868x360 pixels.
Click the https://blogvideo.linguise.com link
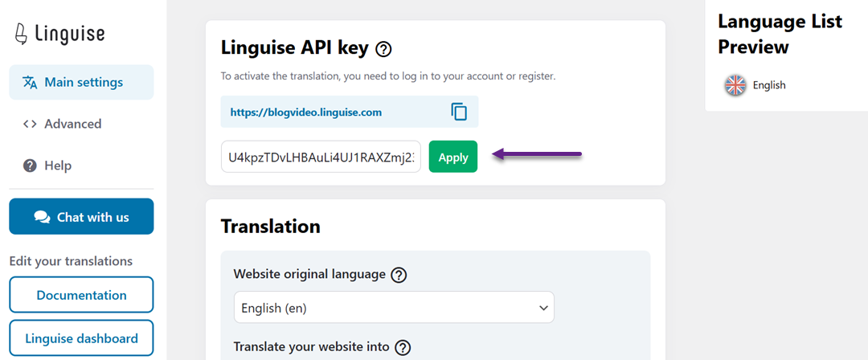(x=306, y=112)
